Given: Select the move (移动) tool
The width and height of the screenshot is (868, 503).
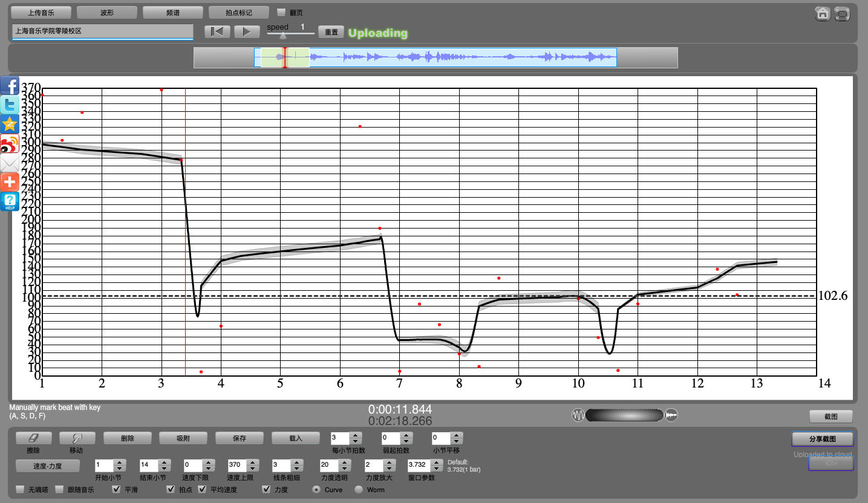Looking at the screenshot, I should tap(76, 438).
